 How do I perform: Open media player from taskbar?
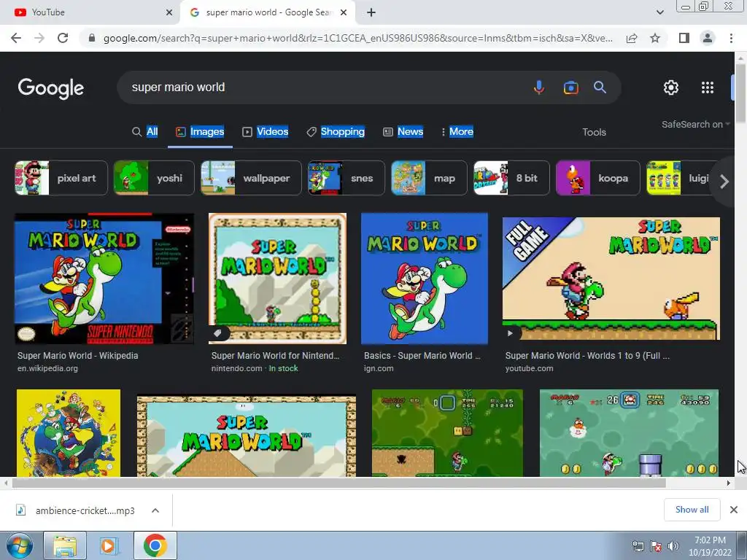(x=108, y=545)
